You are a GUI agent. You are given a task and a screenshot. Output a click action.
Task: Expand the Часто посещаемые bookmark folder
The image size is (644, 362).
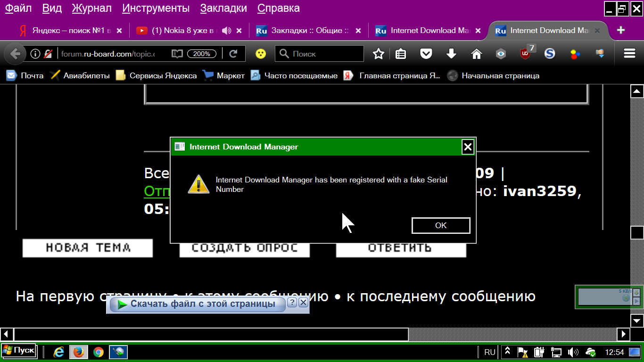[x=294, y=75]
